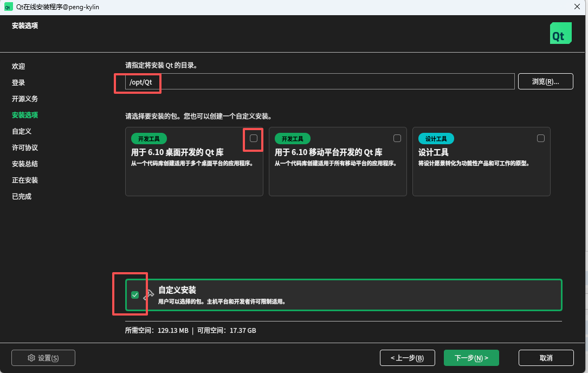The width and height of the screenshot is (588, 373).
Task: Open the 欢迎 step in sidebar
Action: tap(18, 67)
